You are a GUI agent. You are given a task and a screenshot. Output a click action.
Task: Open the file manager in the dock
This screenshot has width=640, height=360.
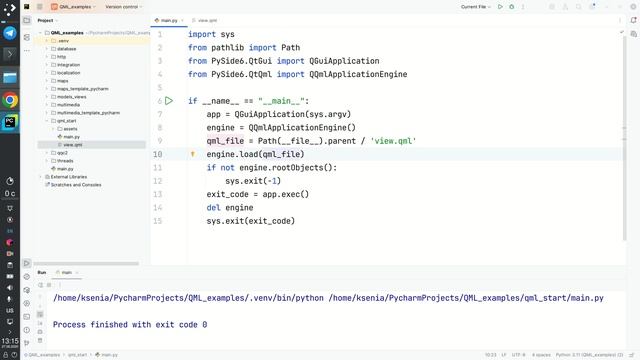tap(10, 78)
